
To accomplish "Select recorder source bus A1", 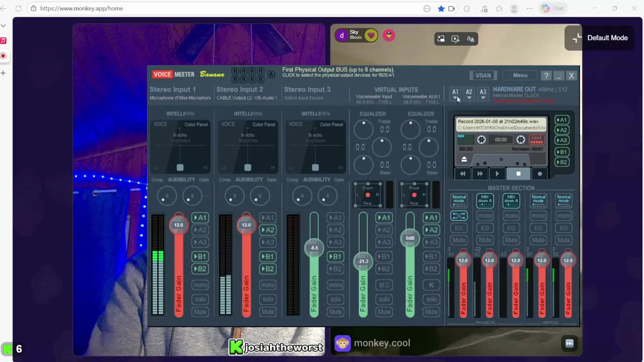I will (x=562, y=120).
